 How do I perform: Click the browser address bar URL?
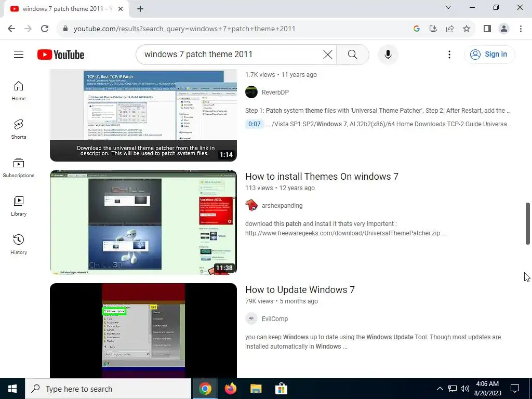click(184, 29)
